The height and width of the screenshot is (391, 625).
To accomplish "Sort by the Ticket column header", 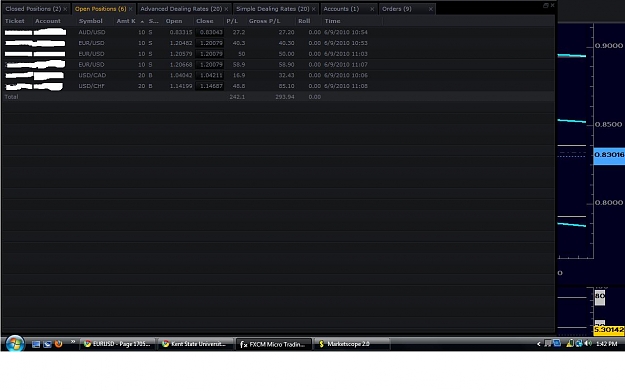I will tap(15, 21).
